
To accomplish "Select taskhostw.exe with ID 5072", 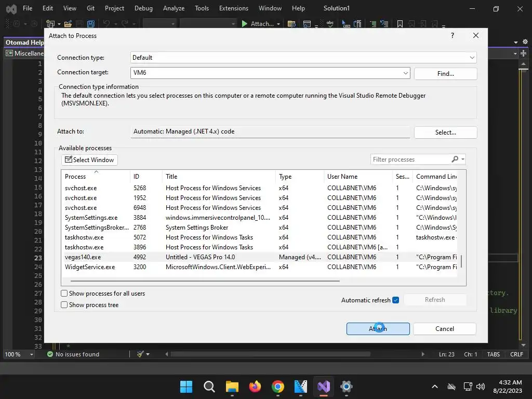I will [260, 237].
